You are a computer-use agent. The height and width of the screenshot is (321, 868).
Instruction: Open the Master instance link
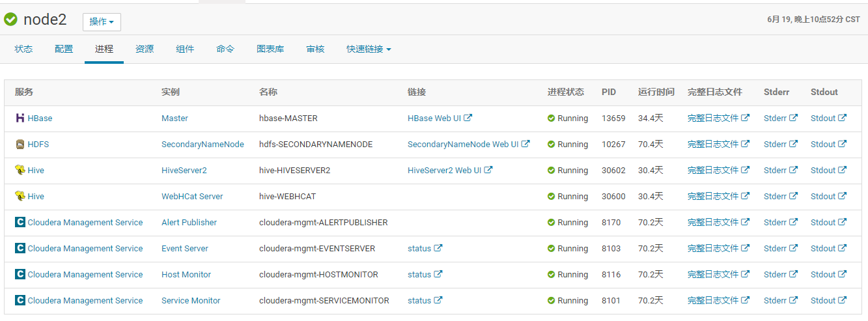coord(175,119)
